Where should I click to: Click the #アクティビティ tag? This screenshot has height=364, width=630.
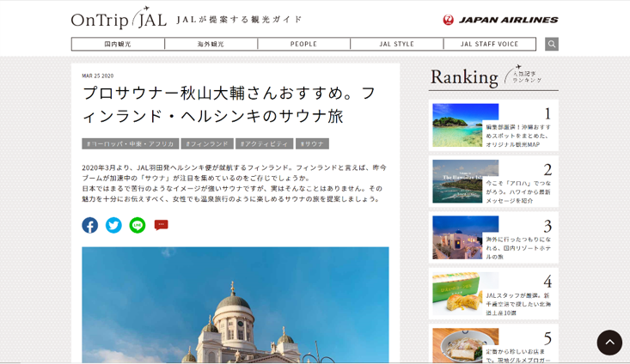pos(264,143)
